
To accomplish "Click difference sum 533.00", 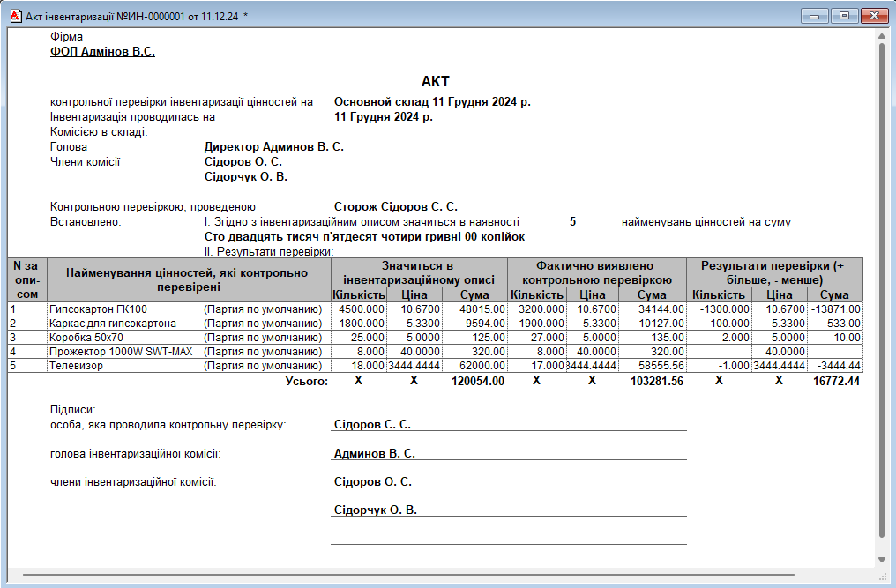I will 835,324.
